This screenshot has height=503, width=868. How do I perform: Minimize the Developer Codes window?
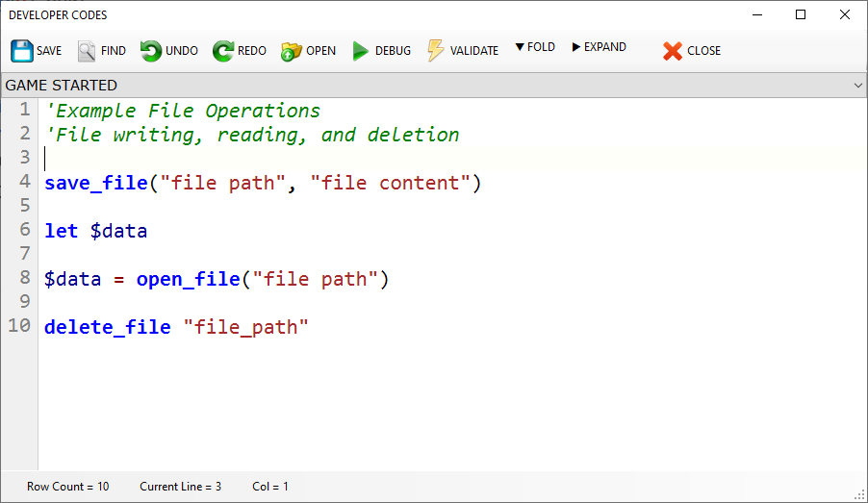click(756, 14)
